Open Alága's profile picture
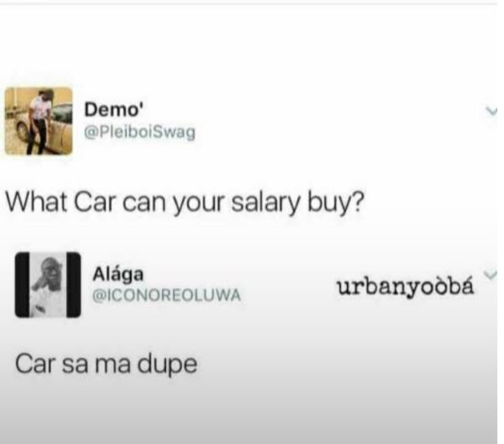This screenshot has height=444, width=504. point(48,285)
